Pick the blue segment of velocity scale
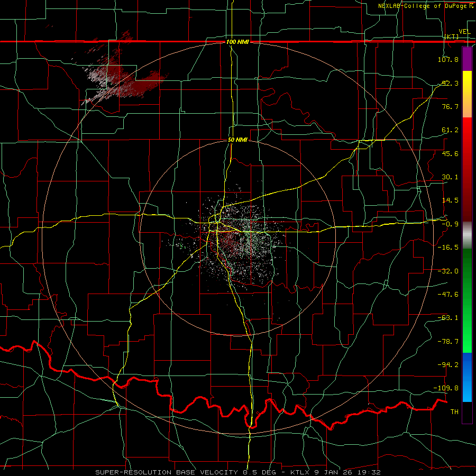The image size is (476, 476). click(467, 377)
